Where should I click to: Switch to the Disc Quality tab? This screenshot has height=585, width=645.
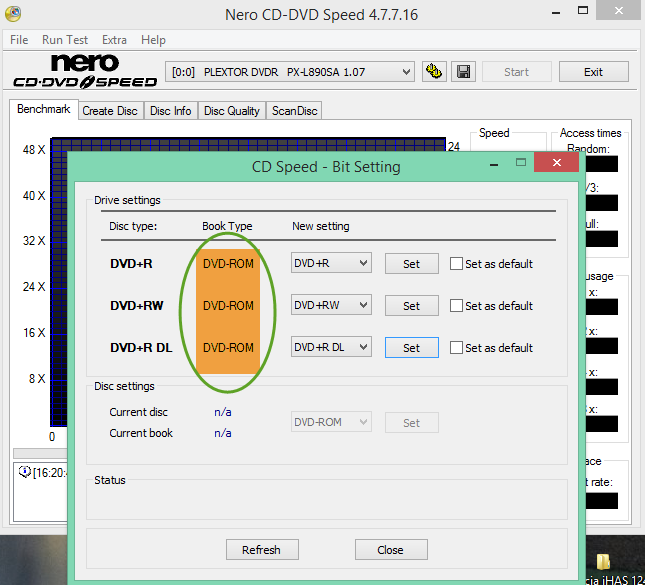[x=232, y=111]
